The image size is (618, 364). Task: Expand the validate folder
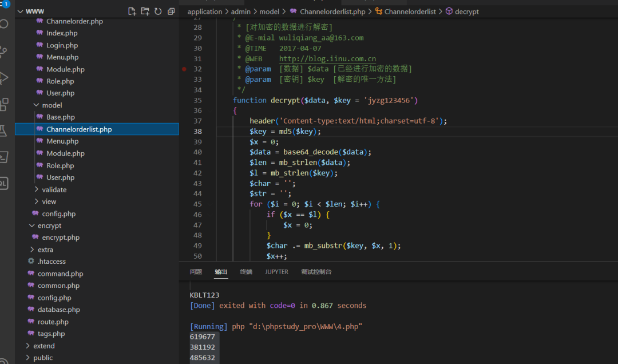[x=36, y=189]
